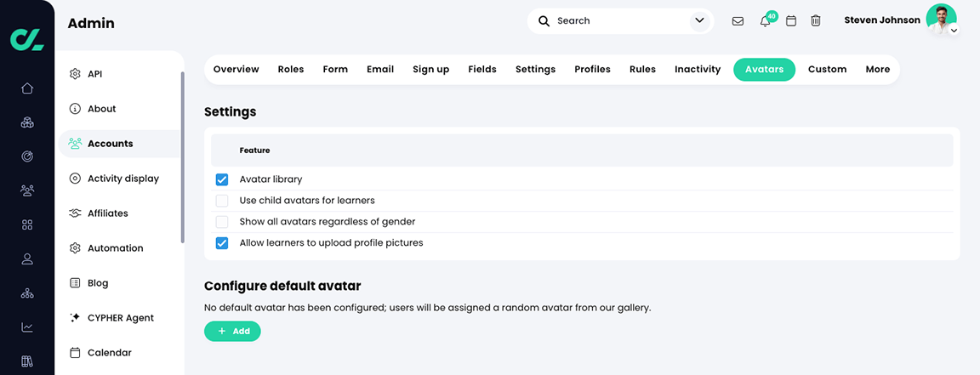This screenshot has height=375, width=980.
Task: Open Affiliates in sidebar
Action: (x=107, y=213)
